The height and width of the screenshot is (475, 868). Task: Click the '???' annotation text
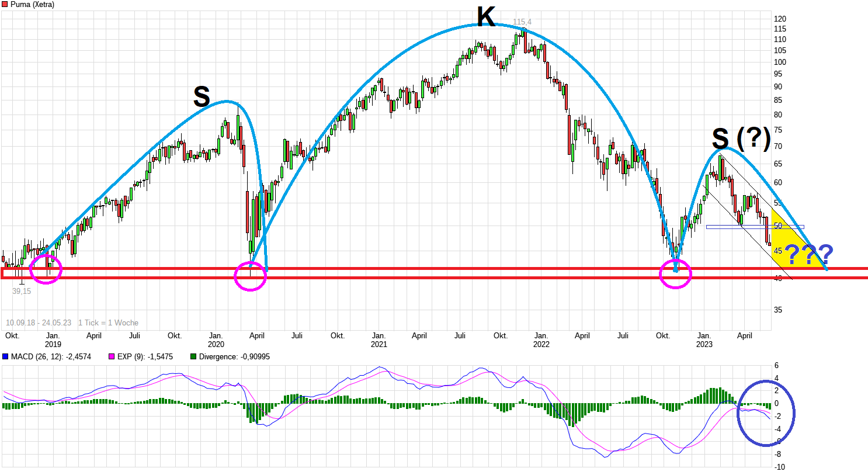pos(810,255)
